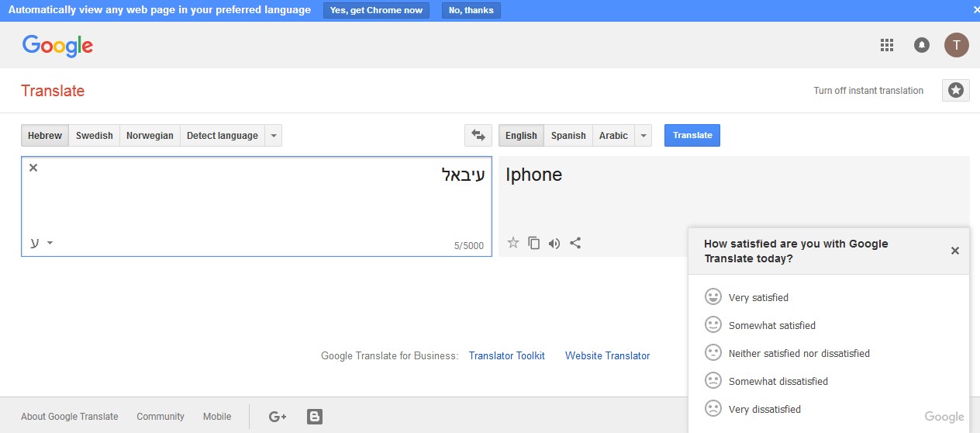Click the blue Translate button
The image size is (980, 433).
[692, 135]
